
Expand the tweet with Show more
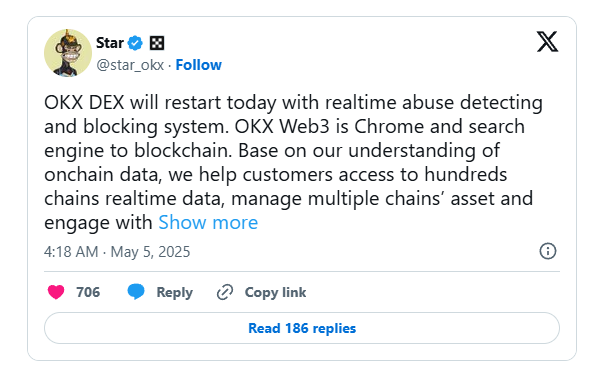point(208,222)
